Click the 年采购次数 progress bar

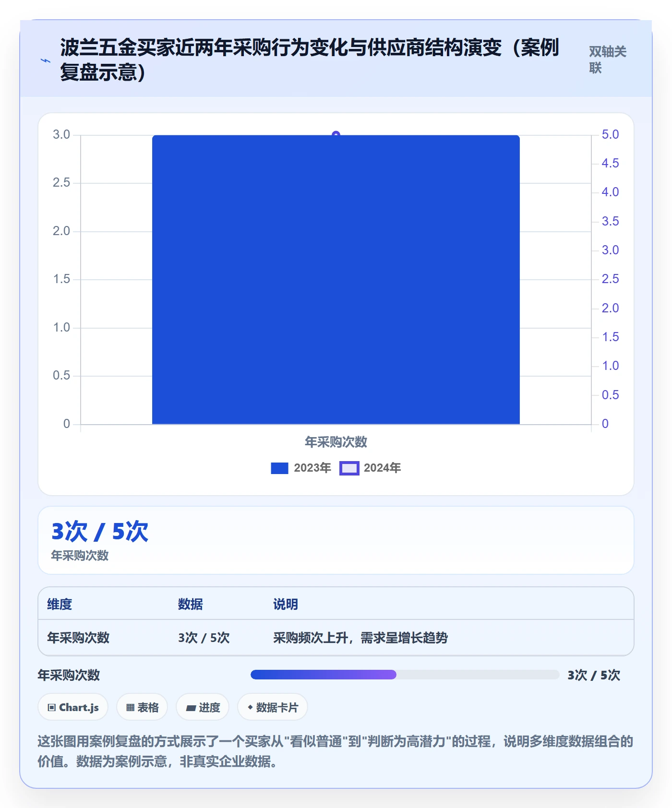pos(405,675)
